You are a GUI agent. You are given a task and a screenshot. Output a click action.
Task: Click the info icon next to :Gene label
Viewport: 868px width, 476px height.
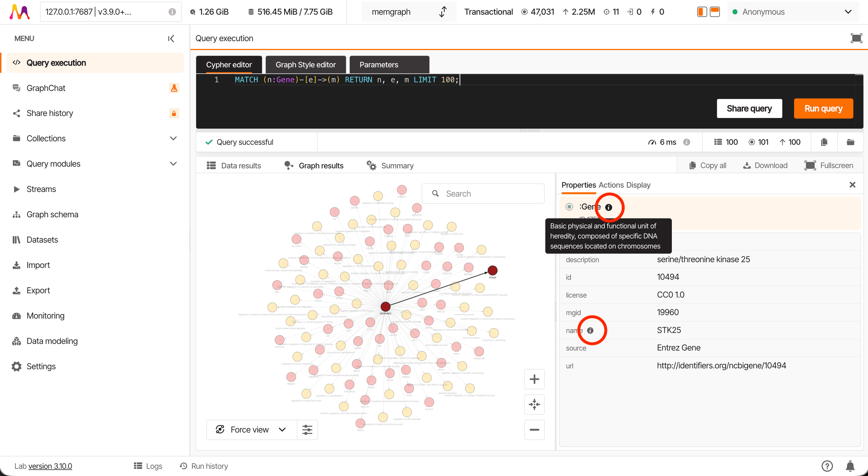pos(608,207)
